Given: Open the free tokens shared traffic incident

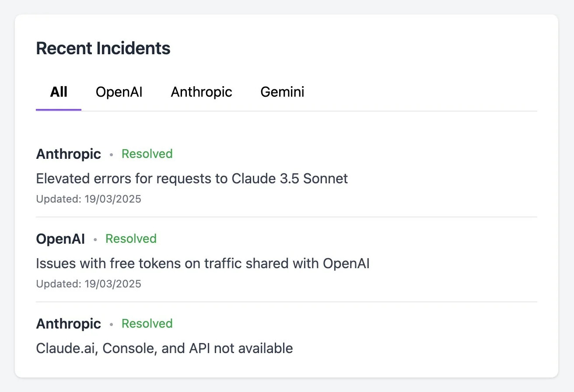Looking at the screenshot, I should click(203, 263).
